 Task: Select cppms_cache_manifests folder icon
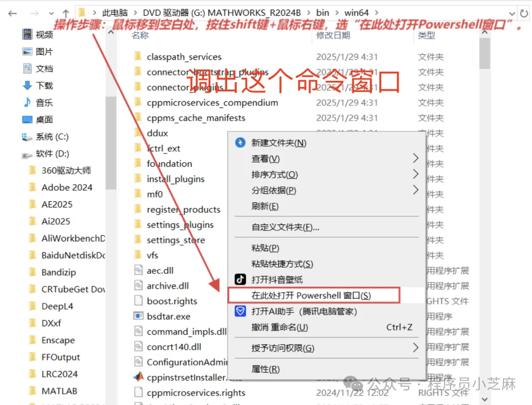click(x=138, y=117)
